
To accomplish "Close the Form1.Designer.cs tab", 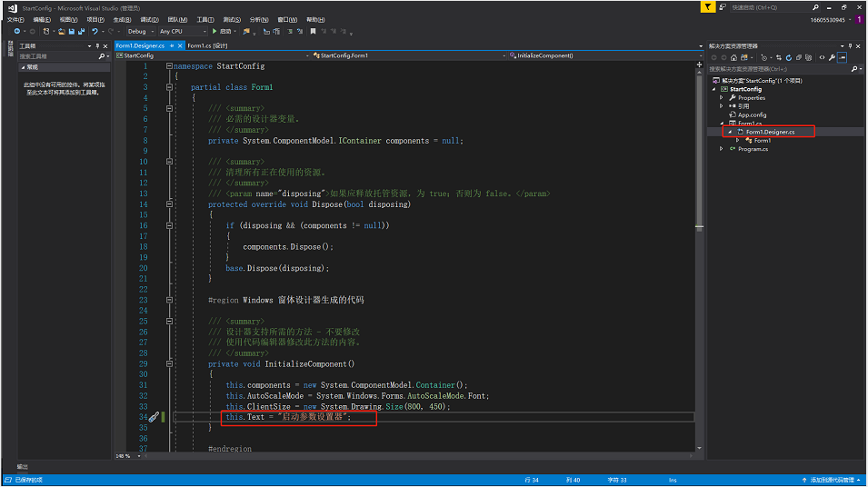I will [180, 45].
